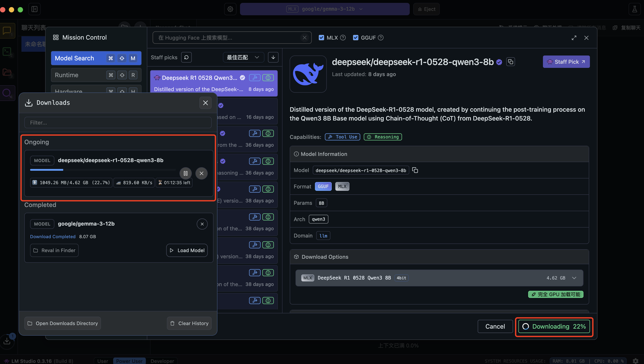Switch to User mode
This screenshot has width=644, height=364.
point(103,361)
